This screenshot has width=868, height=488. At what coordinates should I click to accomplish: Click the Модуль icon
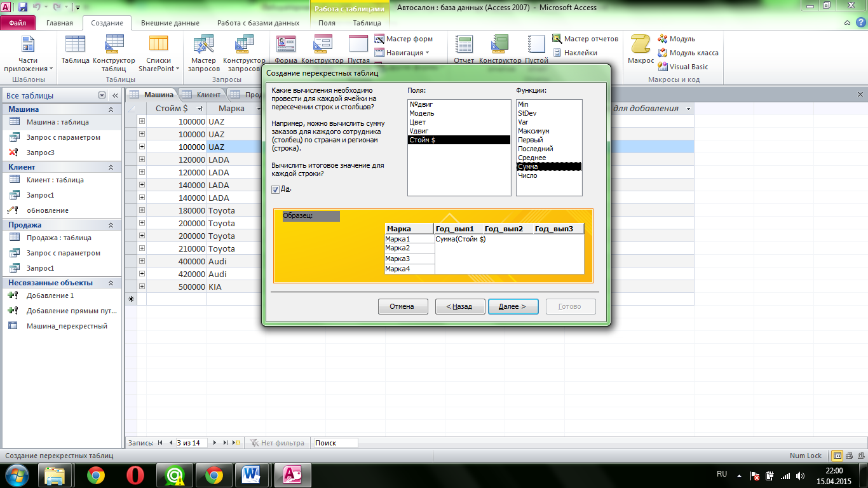[676, 39]
